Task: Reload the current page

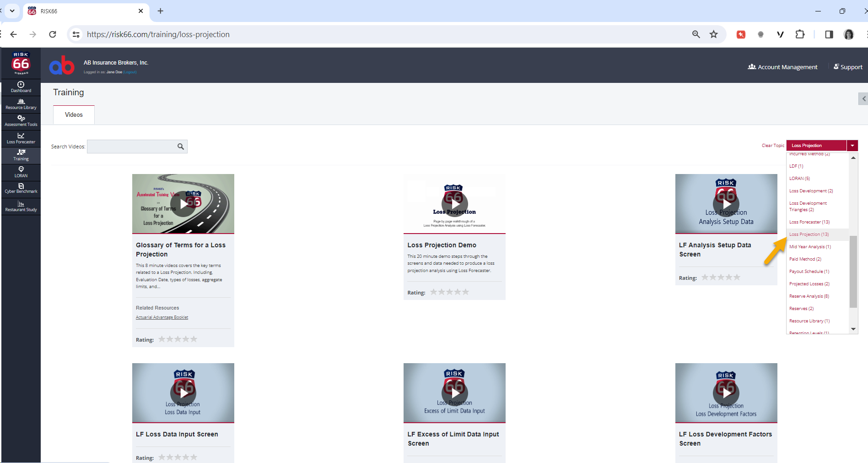Action: pyautogui.click(x=53, y=34)
